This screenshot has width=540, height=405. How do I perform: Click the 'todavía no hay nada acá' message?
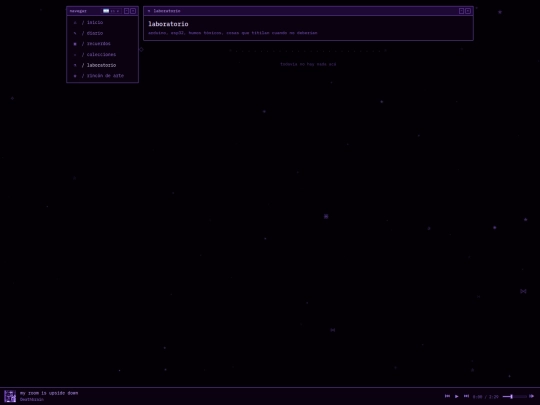pyautogui.click(x=308, y=64)
